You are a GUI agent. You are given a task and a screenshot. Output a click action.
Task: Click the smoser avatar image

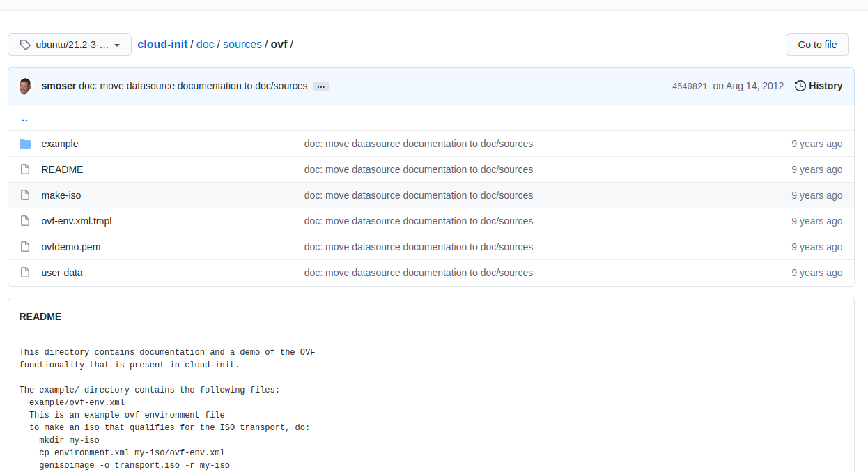25,86
